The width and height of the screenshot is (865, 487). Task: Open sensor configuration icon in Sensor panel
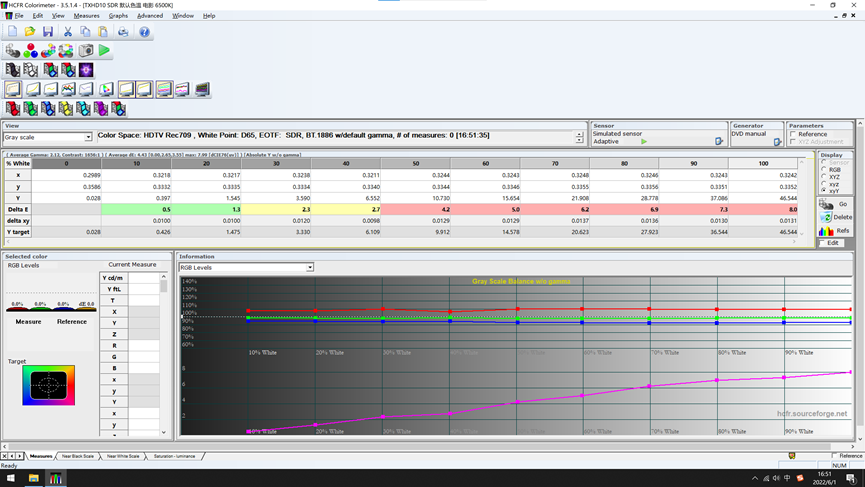(718, 141)
